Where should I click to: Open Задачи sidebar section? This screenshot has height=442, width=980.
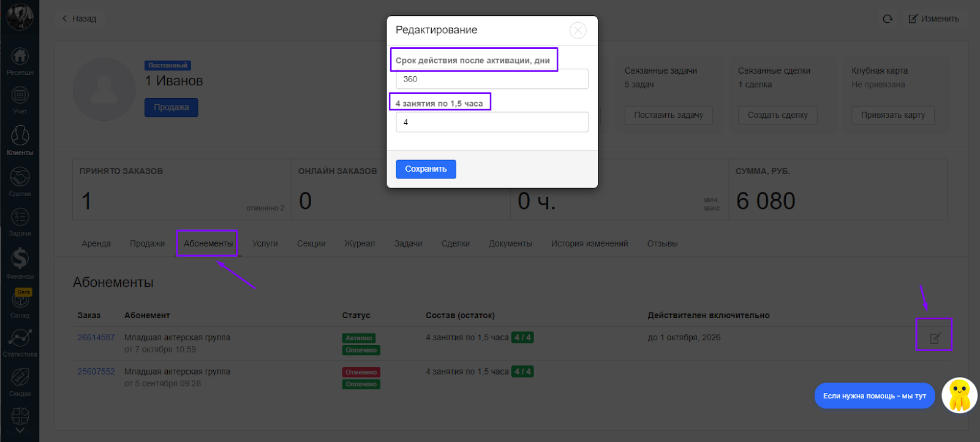(x=20, y=221)
